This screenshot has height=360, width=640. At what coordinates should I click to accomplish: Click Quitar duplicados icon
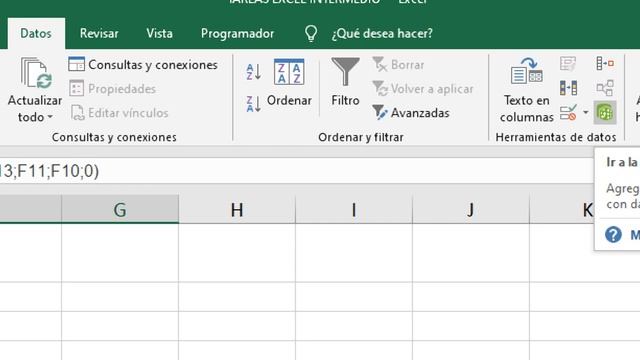[568, 88]
